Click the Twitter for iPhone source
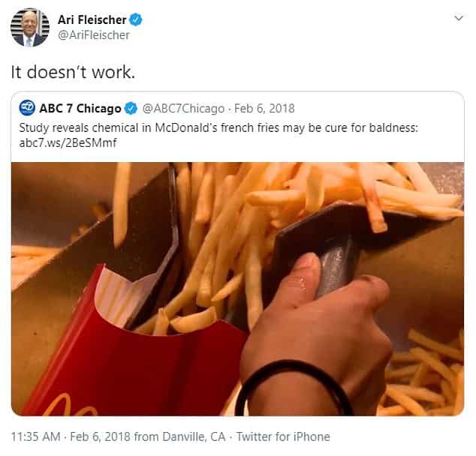Image resolution: width=476 pixels, height=456 pixels. 283,437
